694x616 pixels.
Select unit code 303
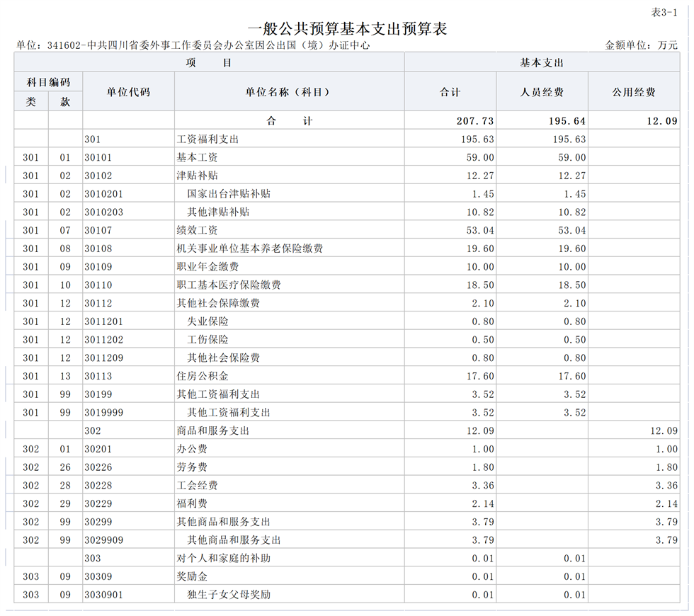click(x=93, y=558)
